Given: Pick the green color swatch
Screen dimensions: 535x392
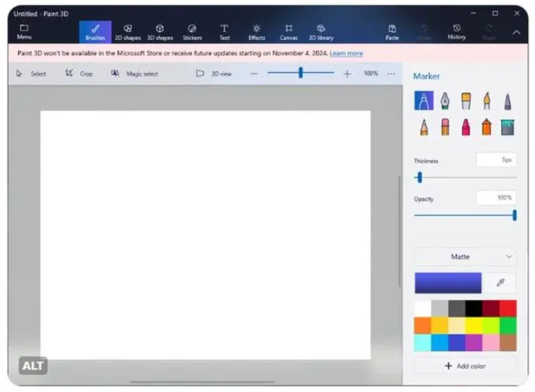Looking at the screenshot, I should [508, 325].
